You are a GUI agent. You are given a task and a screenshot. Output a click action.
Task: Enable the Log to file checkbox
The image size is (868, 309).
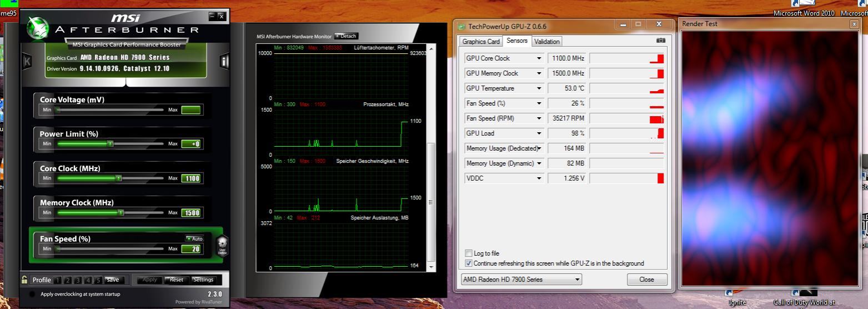(469, 253)
